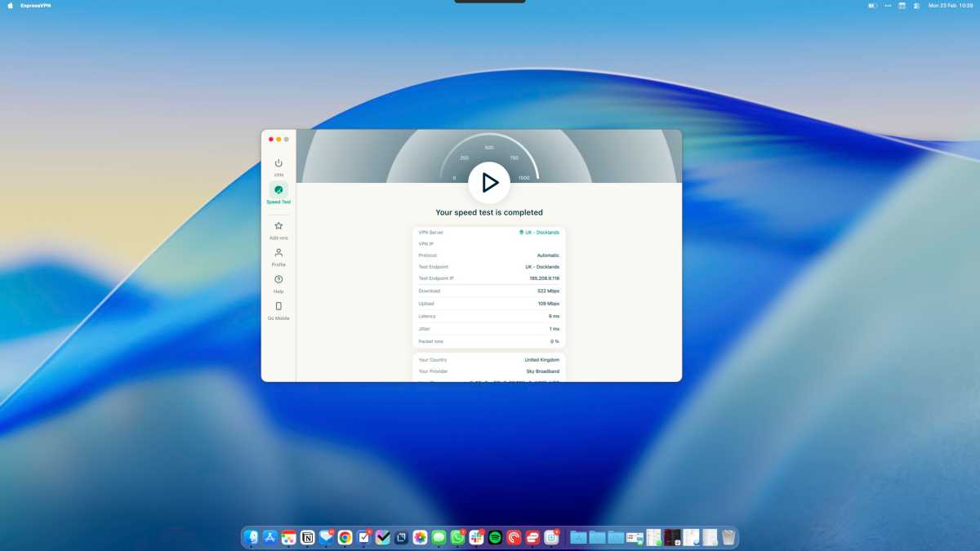Click the Test Endpoint row's UK - Docklands value
This screenshot has width=980, height=551.
click(x=542, y=267)
